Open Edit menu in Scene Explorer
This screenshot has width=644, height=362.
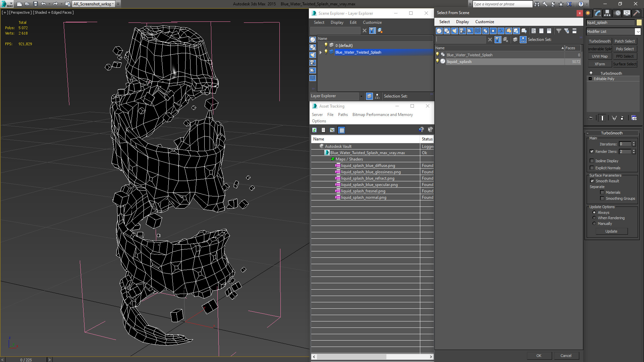tap(353, 22)
